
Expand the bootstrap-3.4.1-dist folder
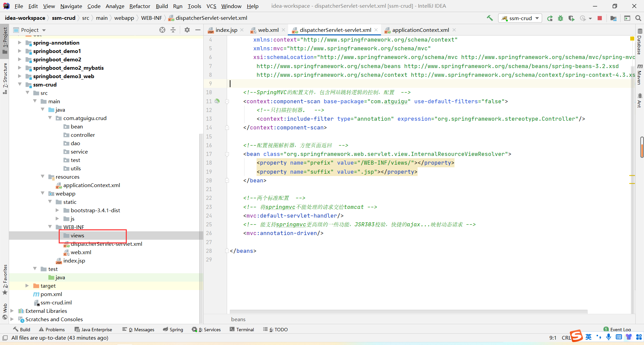57,210
